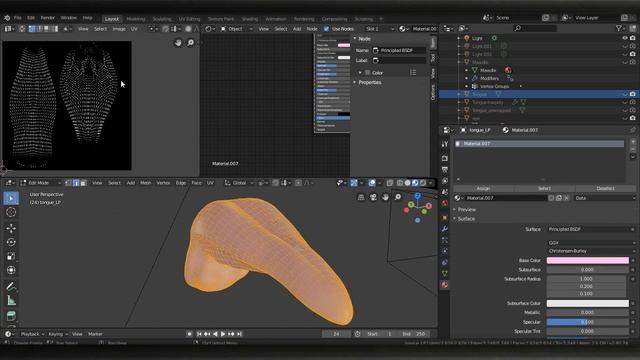Open the Slot 1 material slot dropdown
Screen dimensions: 640x360
pyautogui.click(x=380, y=29)
